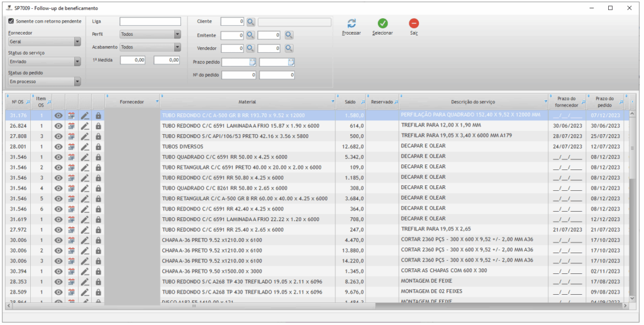Open the calendar icon in OS 28.001 row
This screenshot has width=644, height=325.
pos(71,147)
